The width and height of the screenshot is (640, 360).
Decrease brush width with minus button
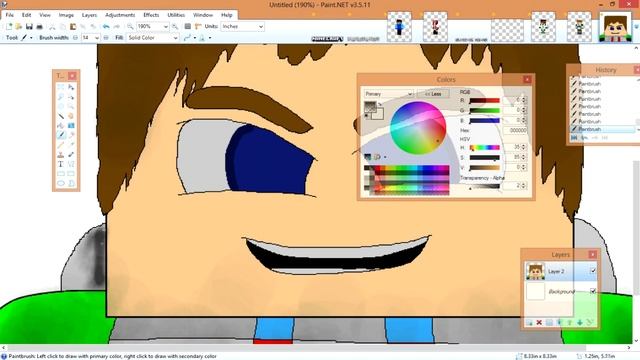pos(75,38)
